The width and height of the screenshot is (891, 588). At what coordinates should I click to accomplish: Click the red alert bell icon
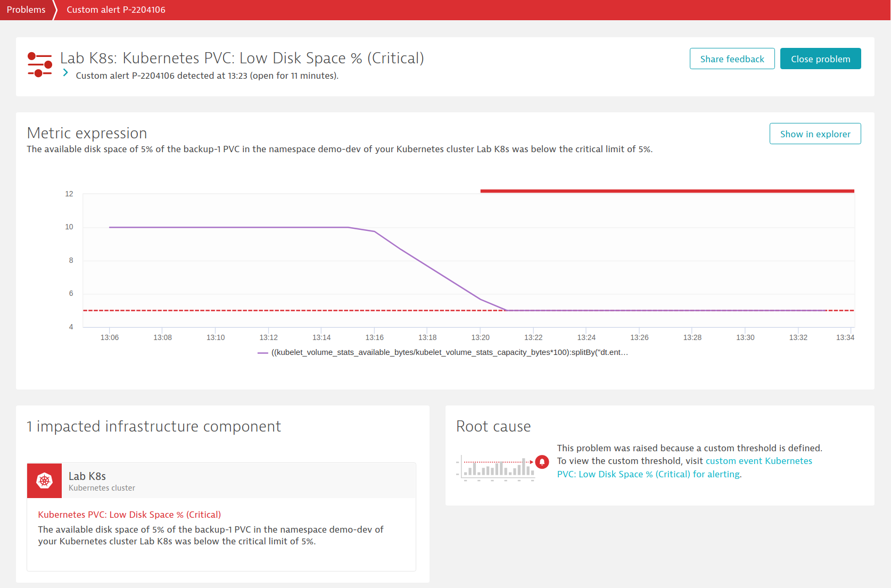[542, 462]
